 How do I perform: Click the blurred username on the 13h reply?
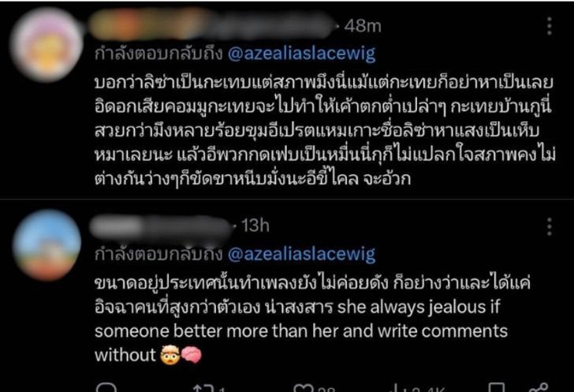tap(161, 227)
